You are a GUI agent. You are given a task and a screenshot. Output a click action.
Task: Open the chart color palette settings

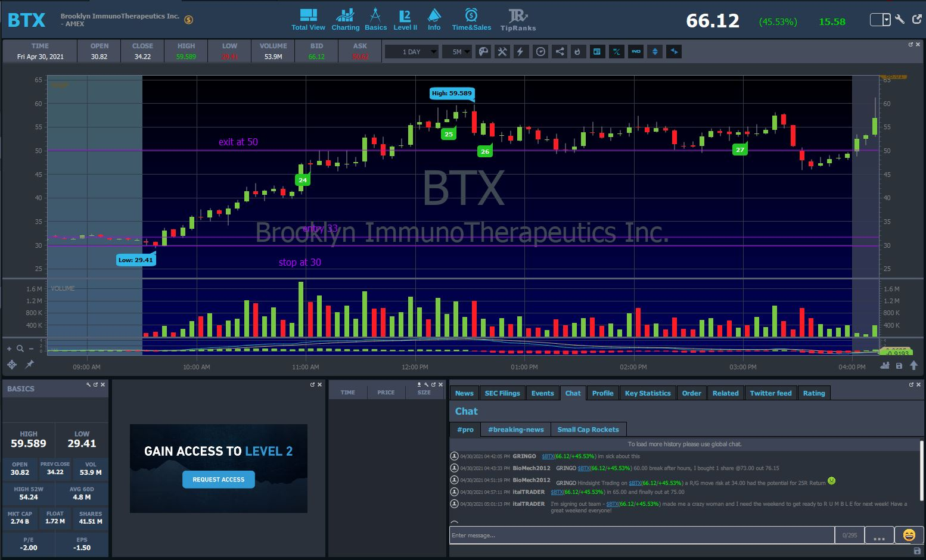[x=483, y=52]
